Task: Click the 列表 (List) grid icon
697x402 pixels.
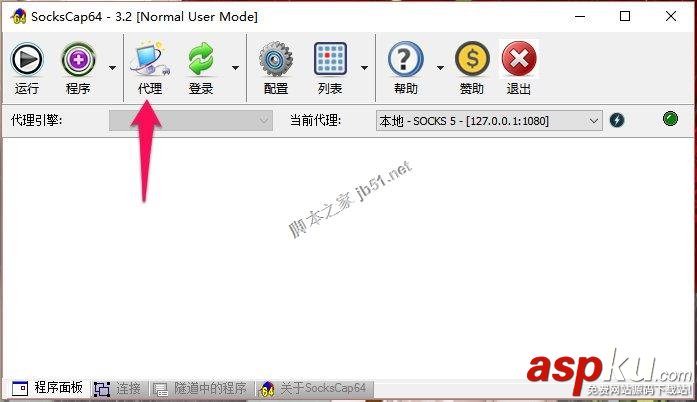Action: pos(330,59)
